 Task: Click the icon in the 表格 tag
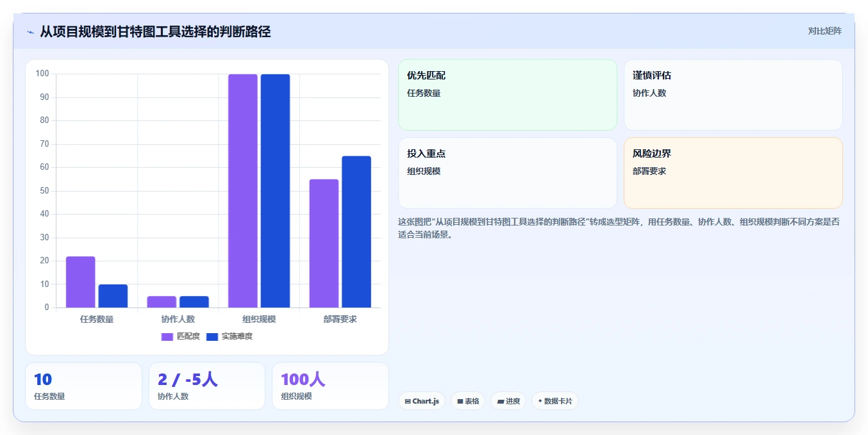click(460, 401)
